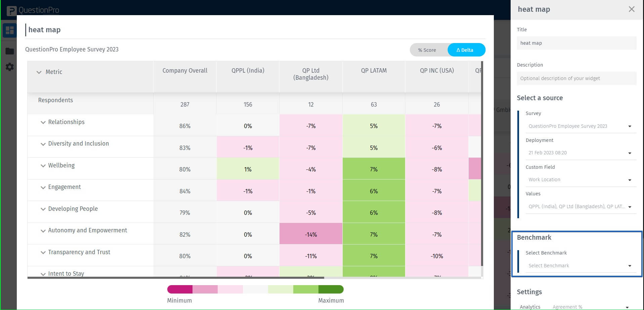This screenshot has width=644, height=310.
Task: Close the heat map settings panel
Action: click(x=632, y=9)
